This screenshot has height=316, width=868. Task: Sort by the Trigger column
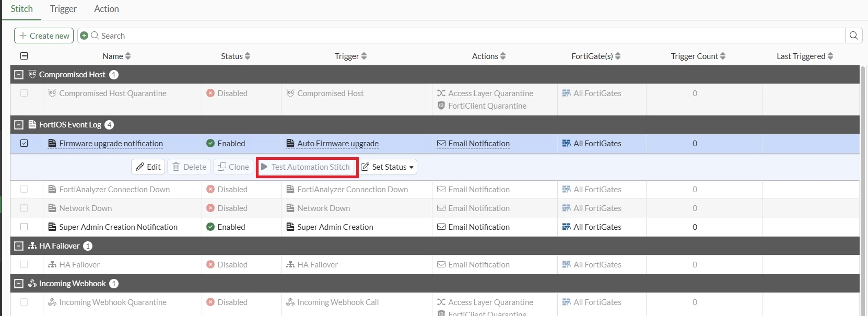pos(350,56)
